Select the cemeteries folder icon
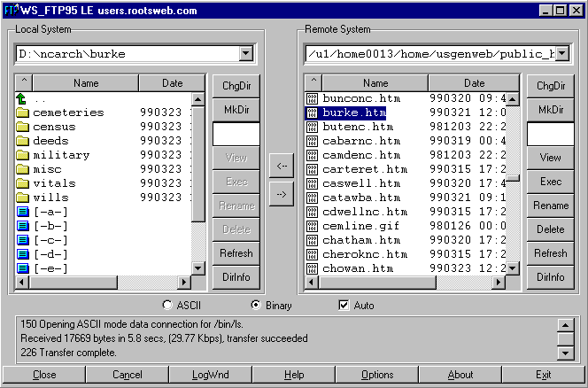Screen dimensions: 588x388 click(22, 113)
